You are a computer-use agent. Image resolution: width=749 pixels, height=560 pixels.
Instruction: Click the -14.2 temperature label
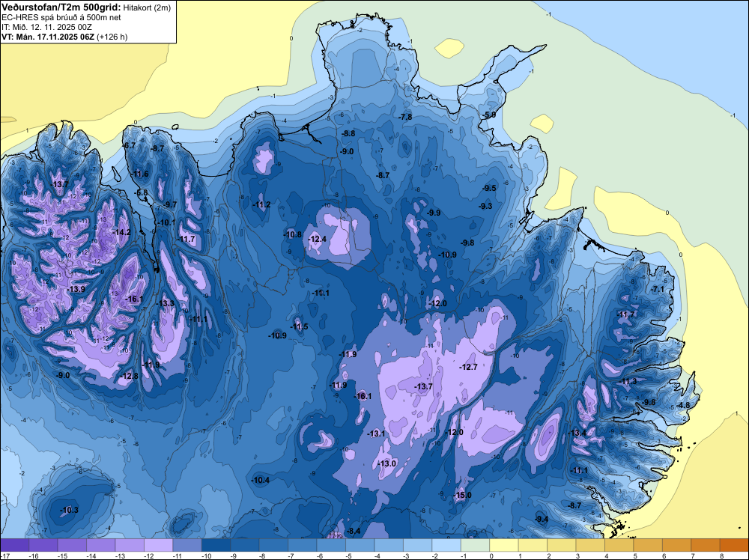(122, 232)
